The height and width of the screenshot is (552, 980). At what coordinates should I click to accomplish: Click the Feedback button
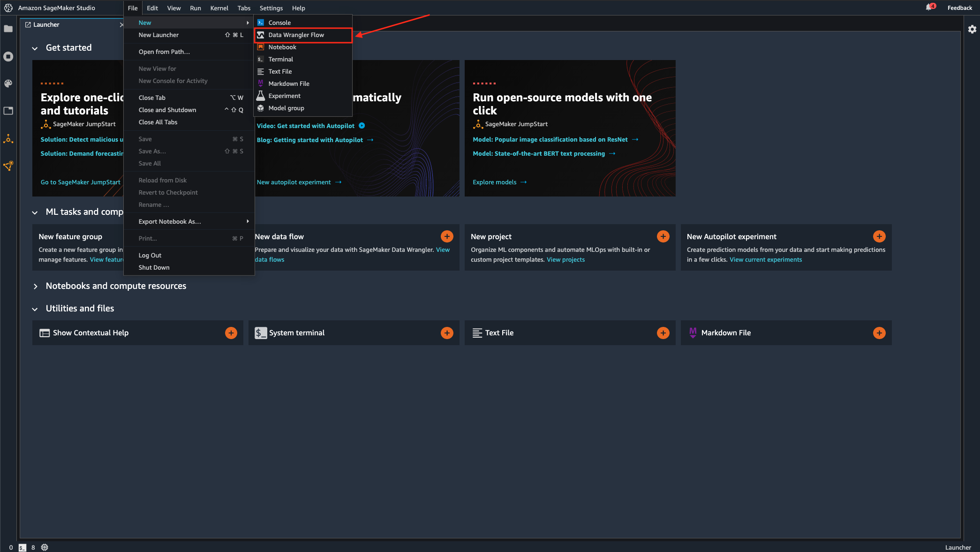click(x=959, y=8)
